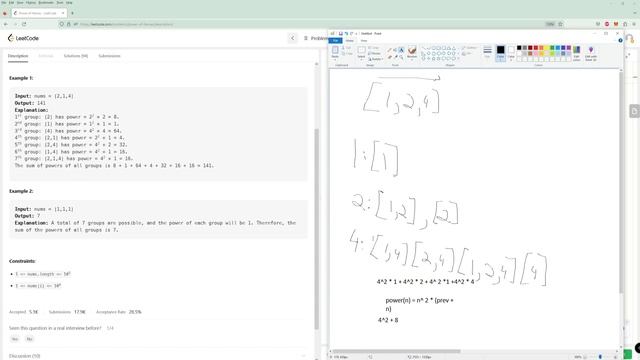The image size is (640, 360).
Task: Open the Paste dropdown arrow in Paint
Action: pyautogui.click(x=335, y=60)
